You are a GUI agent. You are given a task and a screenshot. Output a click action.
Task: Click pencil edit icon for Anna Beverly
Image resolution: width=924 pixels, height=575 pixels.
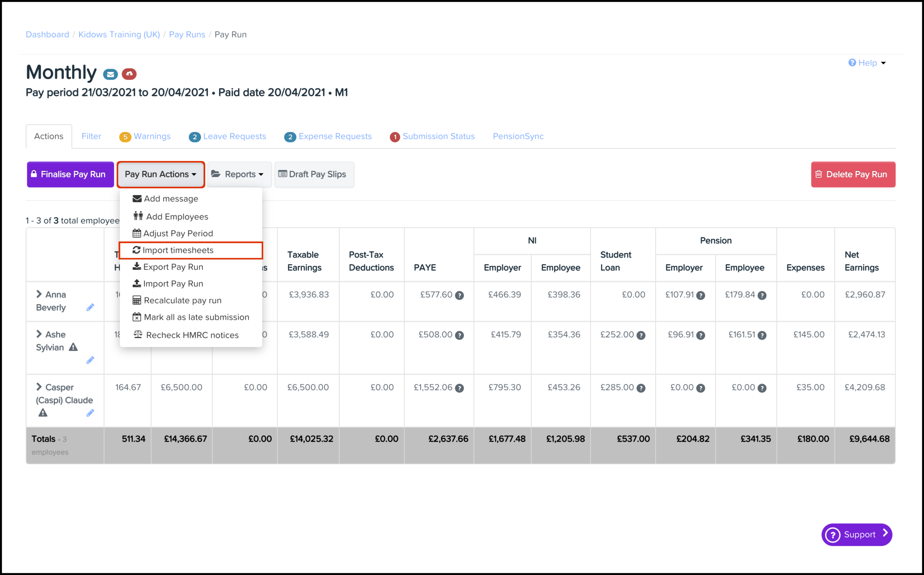pyautogui.click(x=90, y=307)
